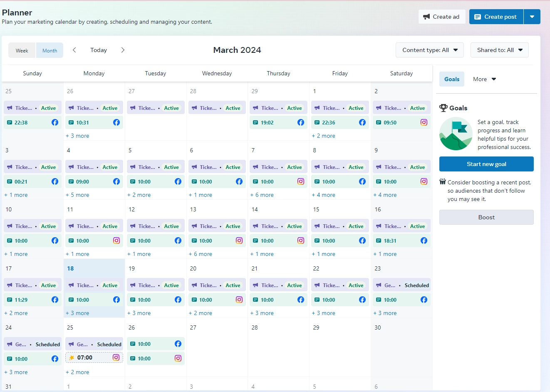550x392 pixels.
Task: Open Active ad on March 21
Action: pyautogui.click(x=279, y=285)
